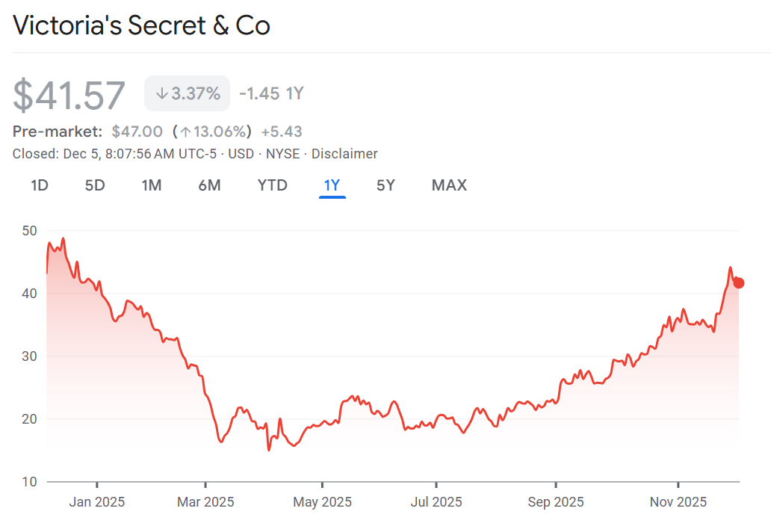Click the +5.43 pre-market change value
This screenshot has height=532, width=771.
pos(281,132)
